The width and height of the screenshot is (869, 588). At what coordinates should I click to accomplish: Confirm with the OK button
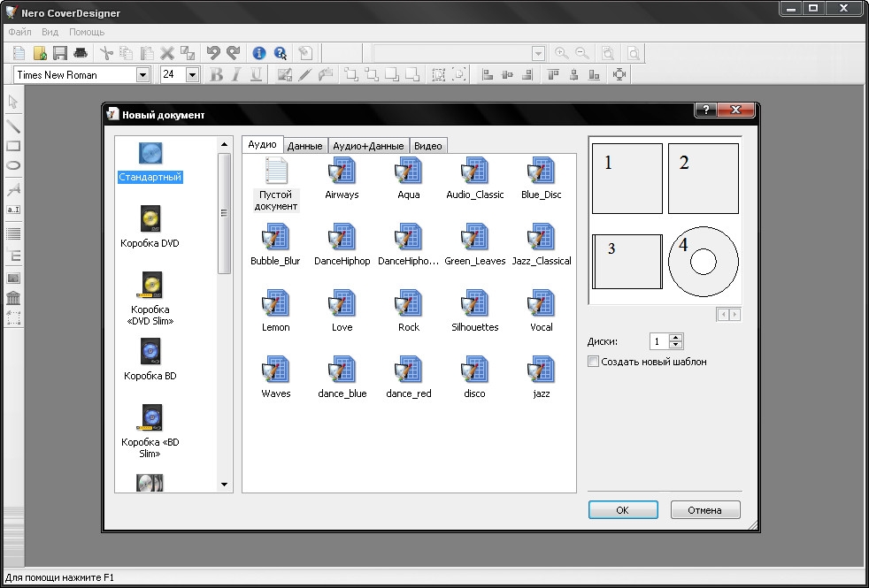click(x=622, y=510)
